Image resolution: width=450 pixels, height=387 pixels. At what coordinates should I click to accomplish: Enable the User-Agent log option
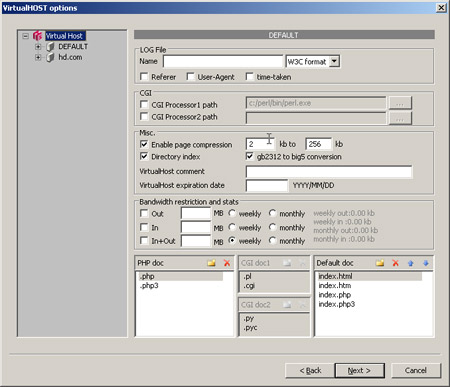190,77
